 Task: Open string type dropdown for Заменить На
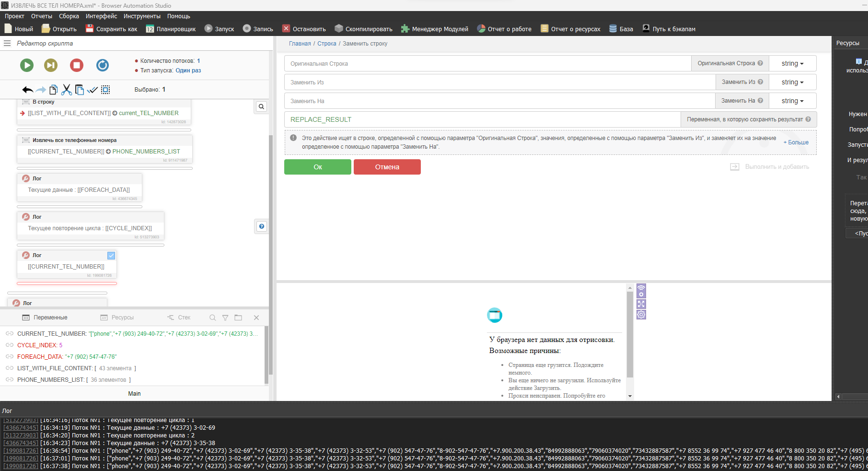point(792,101)
